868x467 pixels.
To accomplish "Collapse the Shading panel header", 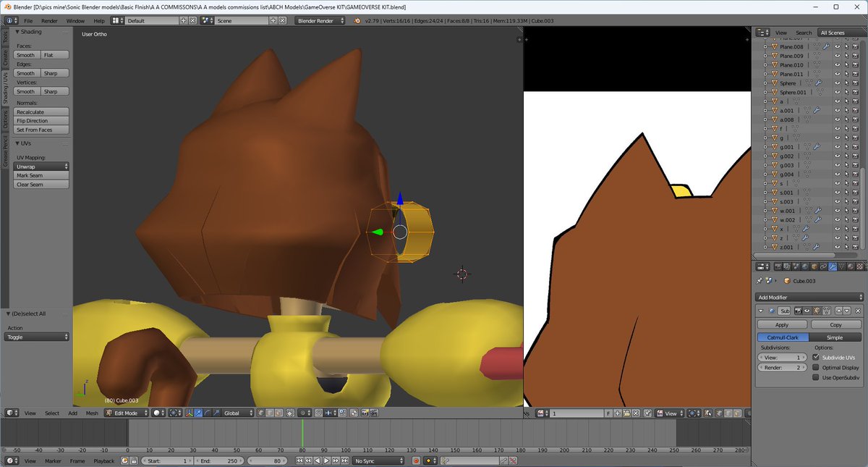I will (29, 32).
